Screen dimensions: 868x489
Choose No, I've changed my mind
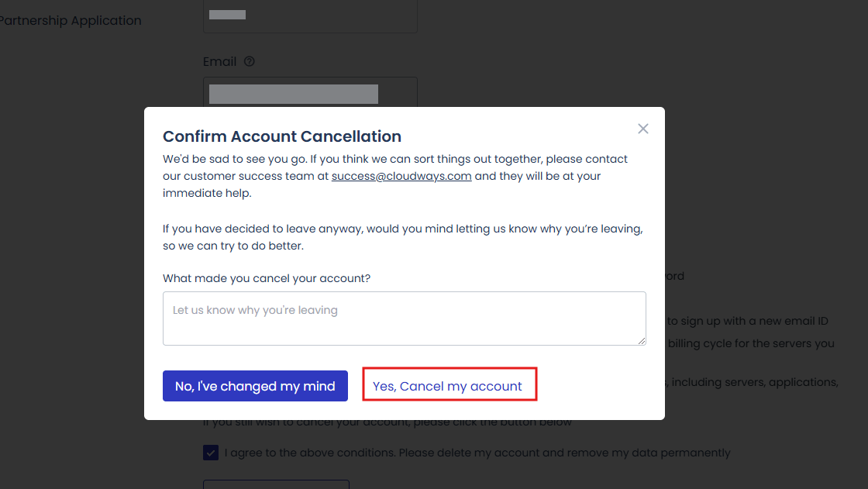click(x=255, y=386)
